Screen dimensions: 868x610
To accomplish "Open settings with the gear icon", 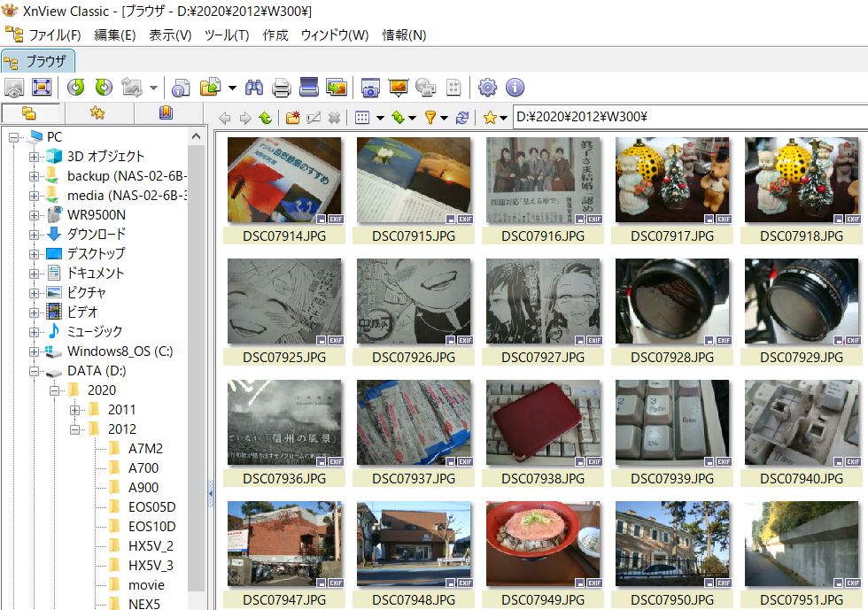I will (x=487, y=88).
